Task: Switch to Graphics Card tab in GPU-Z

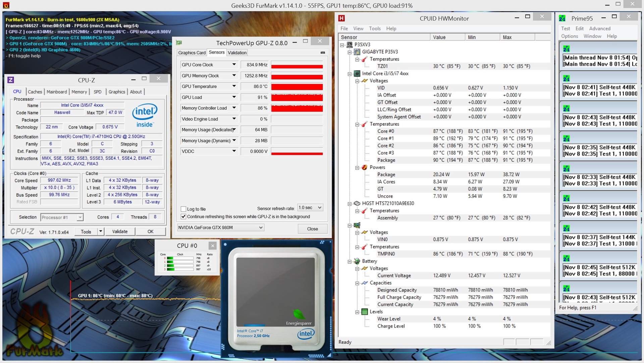Action: click(x=192, y=53)
